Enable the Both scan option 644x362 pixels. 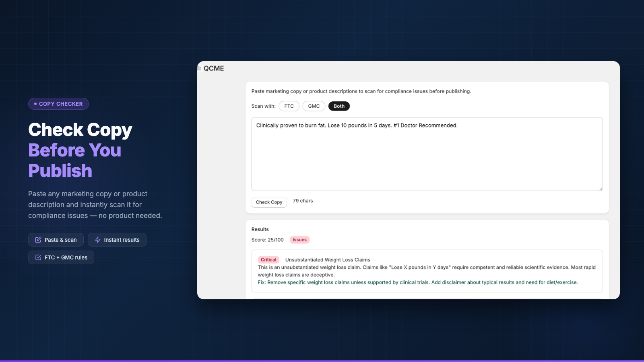point(339,106)
